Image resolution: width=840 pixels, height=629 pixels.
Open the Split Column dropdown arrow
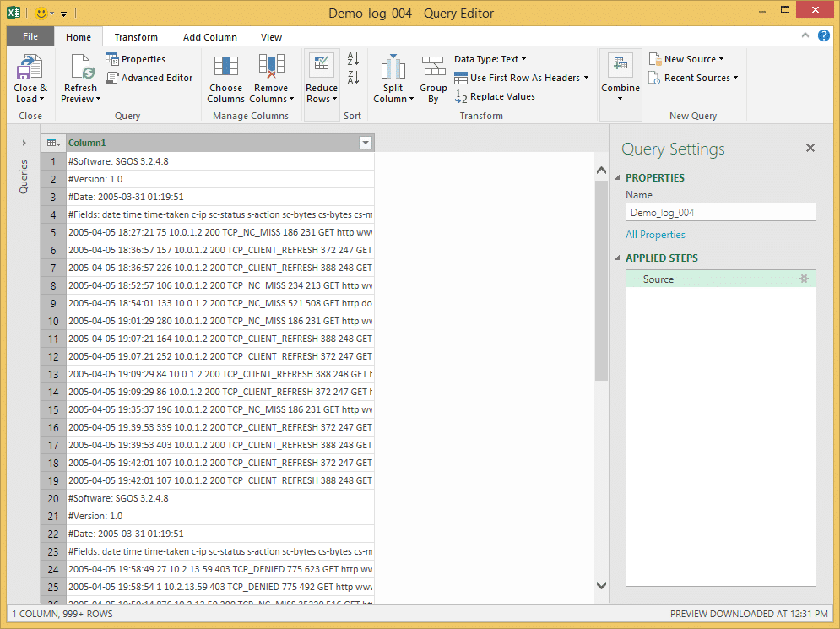(x=411, y=99)
